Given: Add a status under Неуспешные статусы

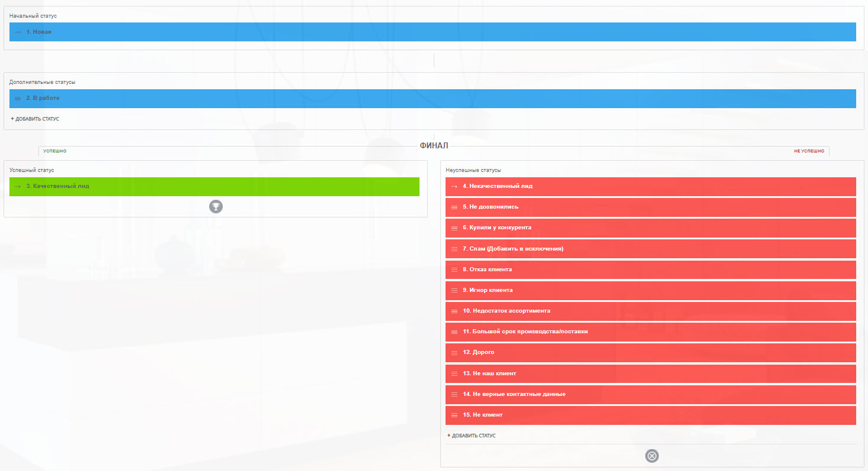Looking at the screenshot, I should pyautogui.click(x=472, y=436).
